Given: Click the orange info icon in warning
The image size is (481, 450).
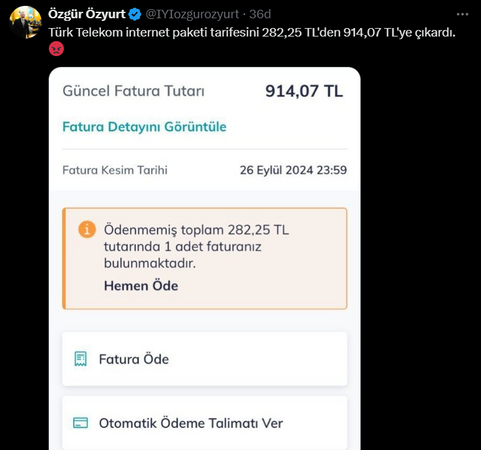Looking at the screenshot, I should point(87,230).
